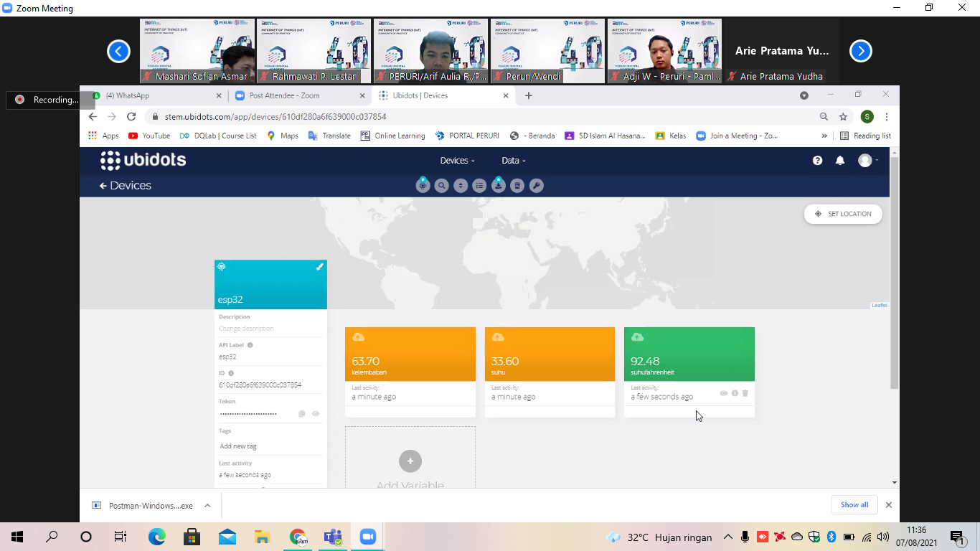Delete the suhufahrenheit variable with the trash icon
The width and height of the screenshot is (980, 551).
tap(745, 393)
